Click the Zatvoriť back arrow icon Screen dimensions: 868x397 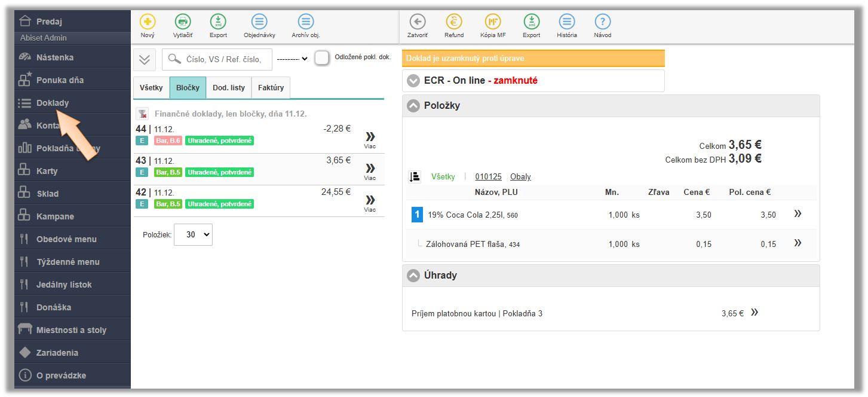(x=418, y=22)
